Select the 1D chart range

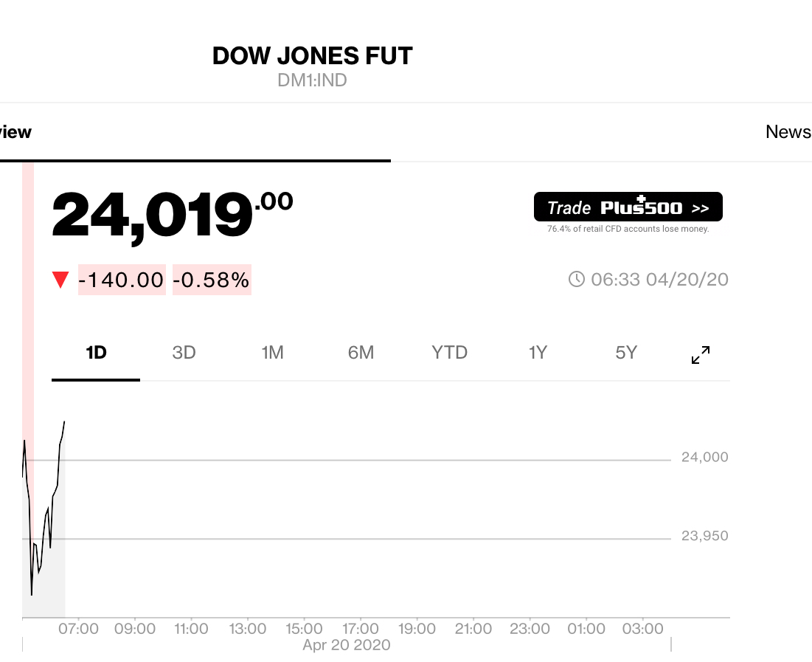[x=96, y=353]
